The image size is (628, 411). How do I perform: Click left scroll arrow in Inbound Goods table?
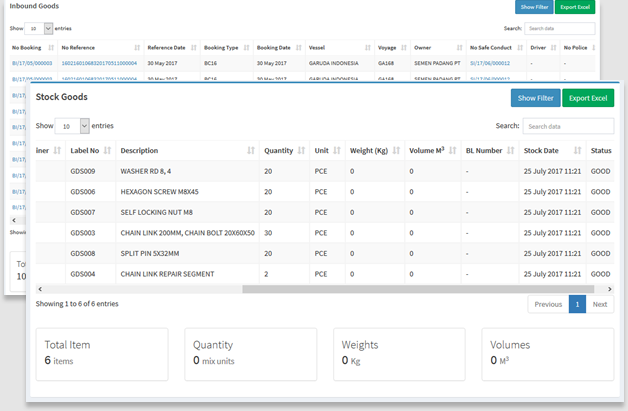(14, 220)
